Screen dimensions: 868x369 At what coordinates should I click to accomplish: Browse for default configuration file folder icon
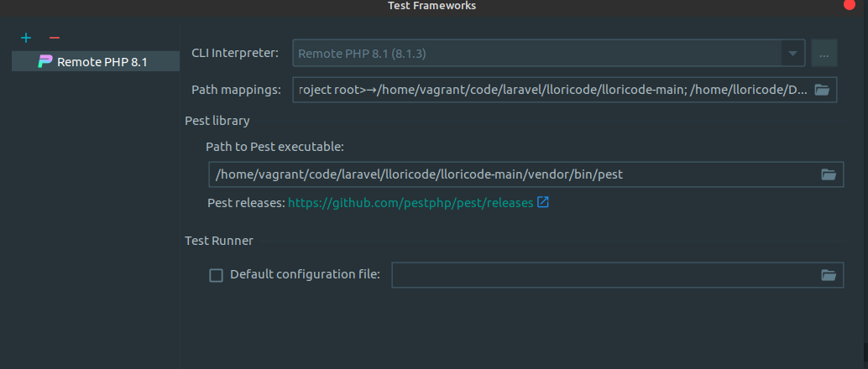829,275
